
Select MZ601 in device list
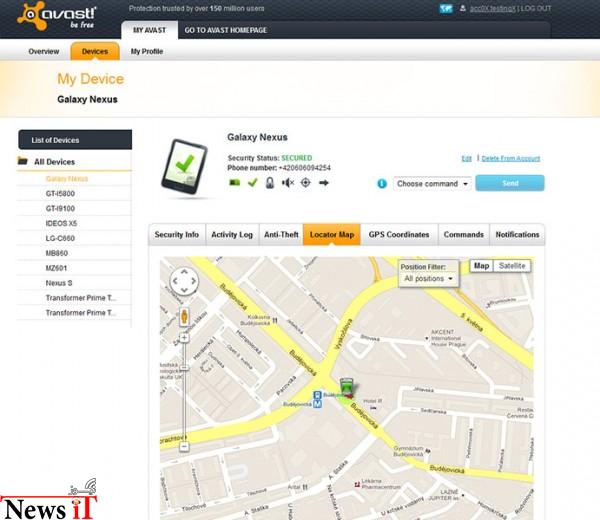56,268
